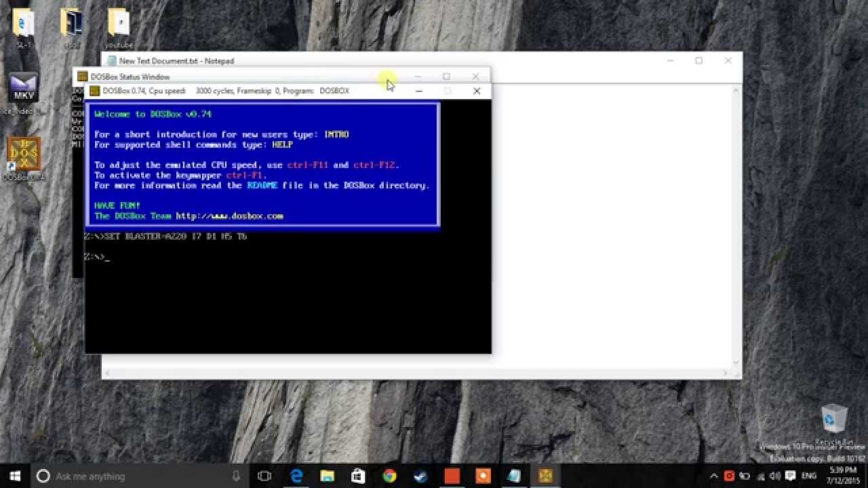Click the http://www.dosbox.com address text
Screen dimensions: 868x488
pyautogui.click(x=229, y=216)
